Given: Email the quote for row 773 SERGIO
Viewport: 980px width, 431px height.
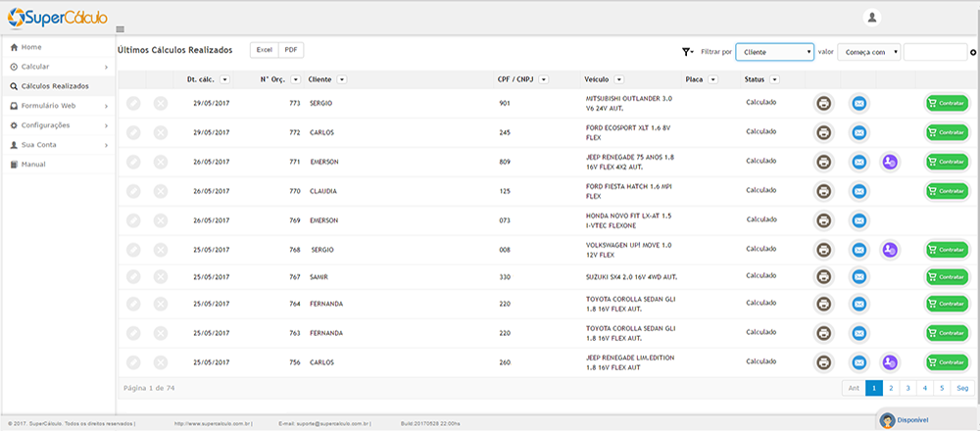Looking at the screenshot, I should (x=858, y=103).
